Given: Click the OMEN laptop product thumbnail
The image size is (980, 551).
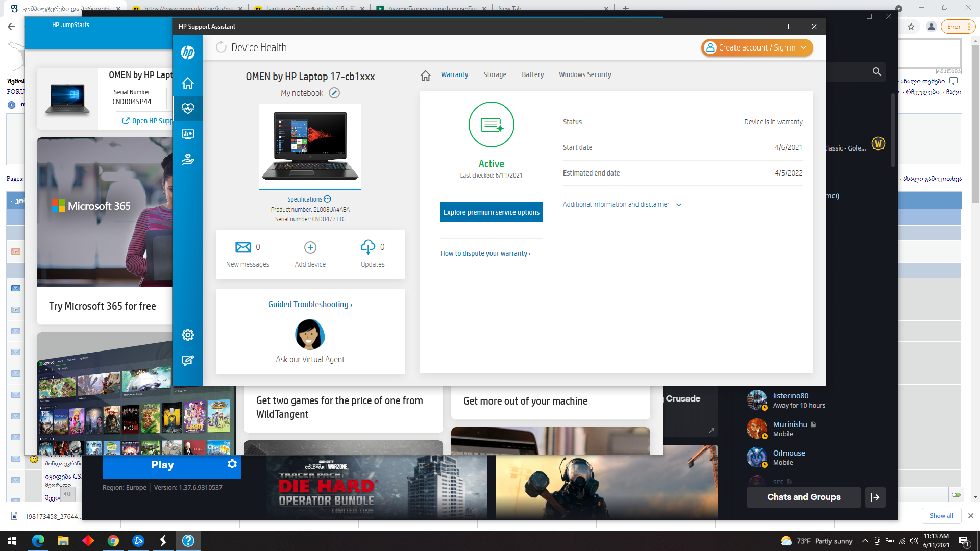Looking at the screenshot, I should (310, 146).
